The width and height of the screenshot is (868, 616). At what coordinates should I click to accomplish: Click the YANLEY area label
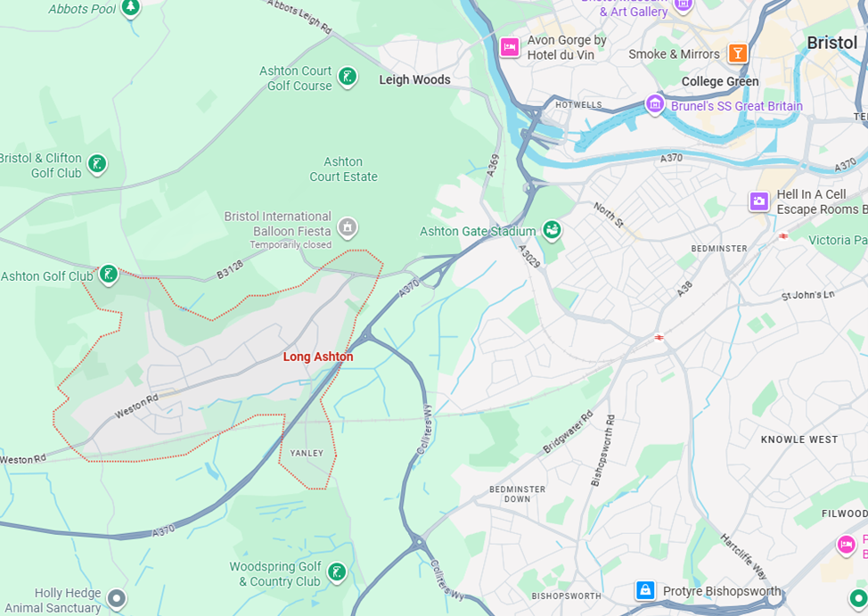(307, 453)
